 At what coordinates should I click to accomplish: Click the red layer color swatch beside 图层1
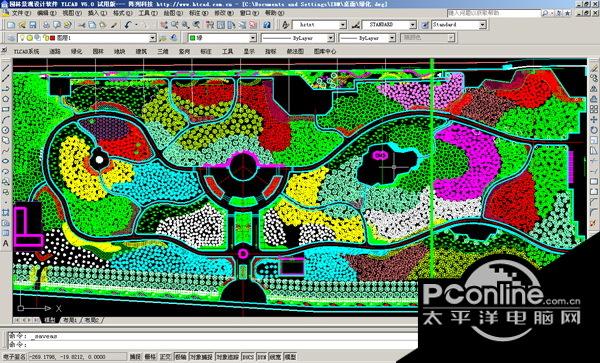52,38
